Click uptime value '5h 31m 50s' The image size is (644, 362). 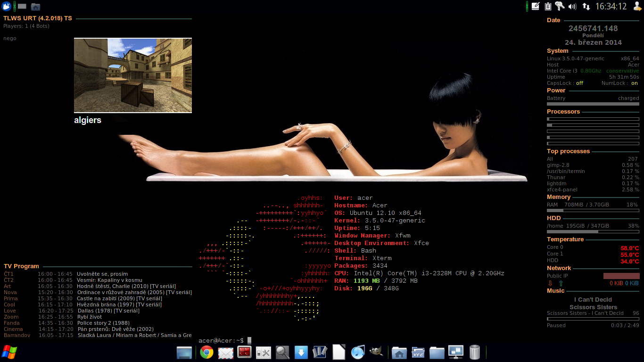(624, 77)
